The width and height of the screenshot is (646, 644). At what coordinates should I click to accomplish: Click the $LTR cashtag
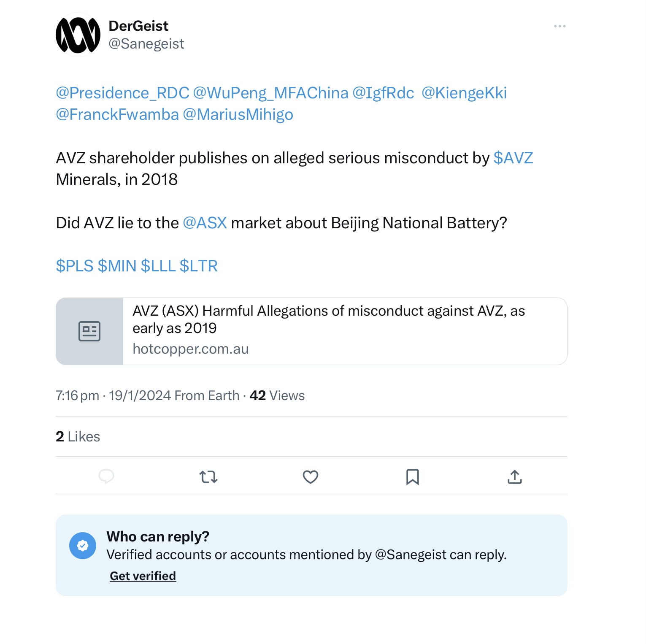[198, 266]
